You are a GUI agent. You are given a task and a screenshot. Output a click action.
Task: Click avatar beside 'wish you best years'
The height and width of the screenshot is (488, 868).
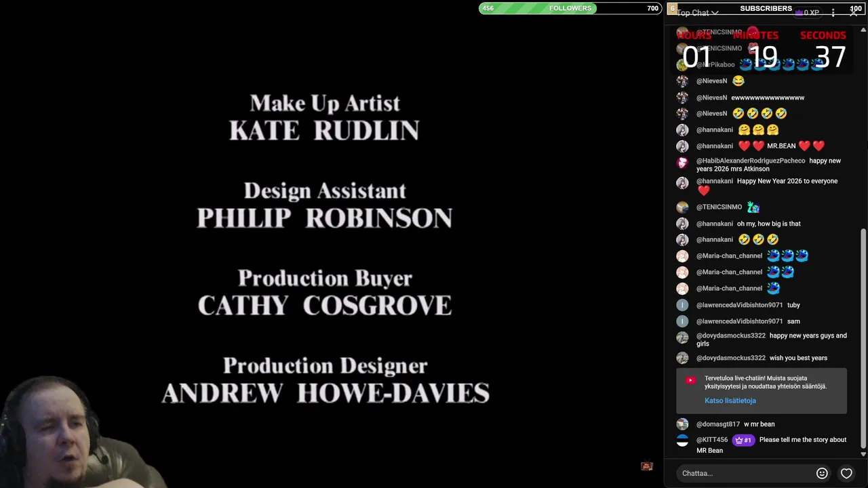pyautogui.click(x=682, y=358)
